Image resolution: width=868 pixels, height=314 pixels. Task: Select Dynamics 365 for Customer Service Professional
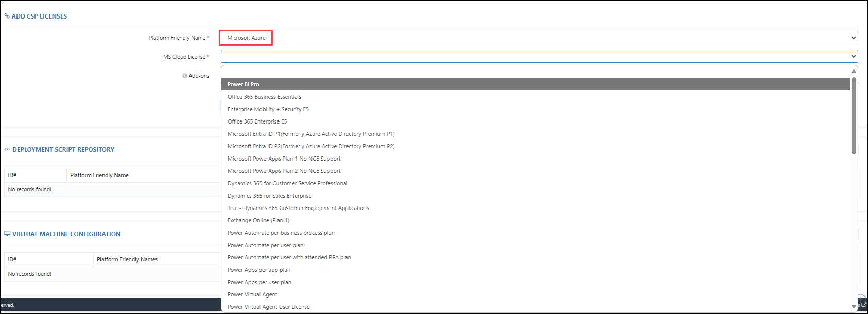pyautogui.click(x=535, y=183)
